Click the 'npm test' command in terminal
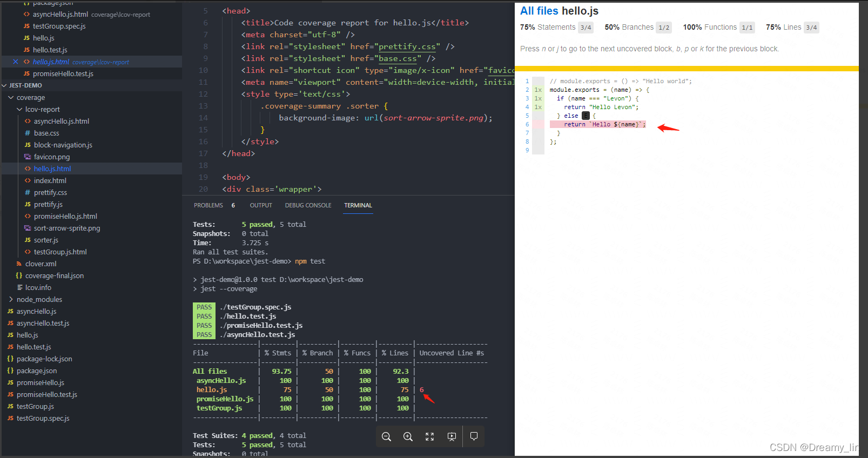The image size is (868, 458). click(310, 261)
